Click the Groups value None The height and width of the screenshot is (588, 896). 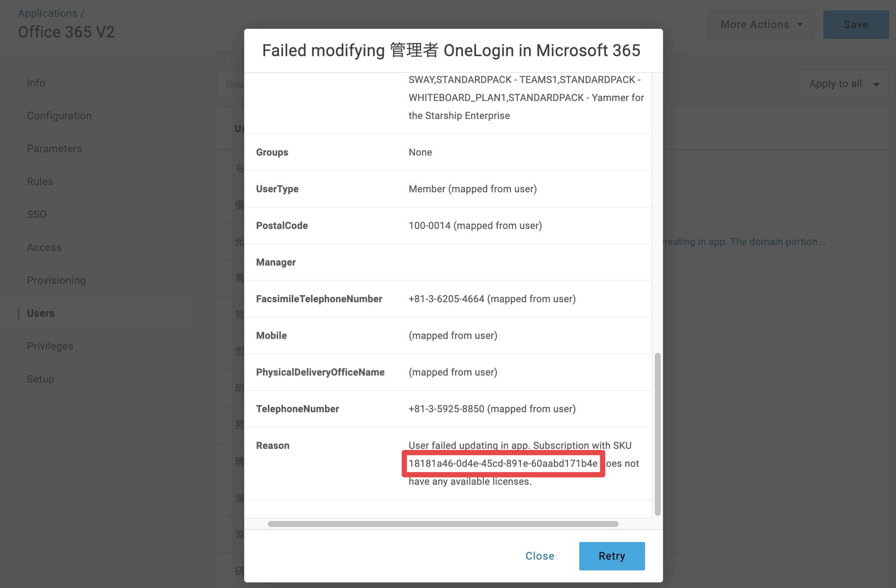point(420,152)
